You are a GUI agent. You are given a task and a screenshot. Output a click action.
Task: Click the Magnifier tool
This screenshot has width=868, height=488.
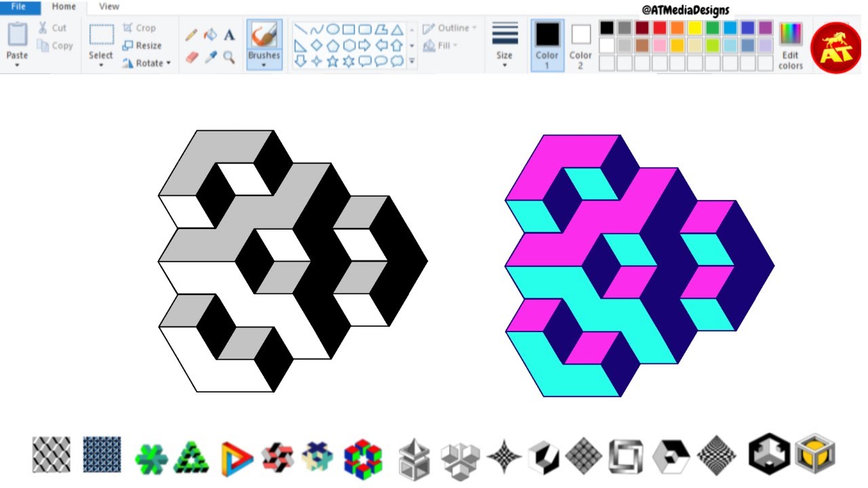pyautogui.click(x=229, y=58)
